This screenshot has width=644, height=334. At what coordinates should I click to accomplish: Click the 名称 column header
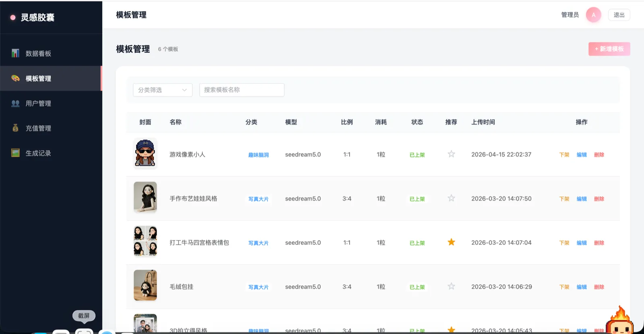pos(175,122)
